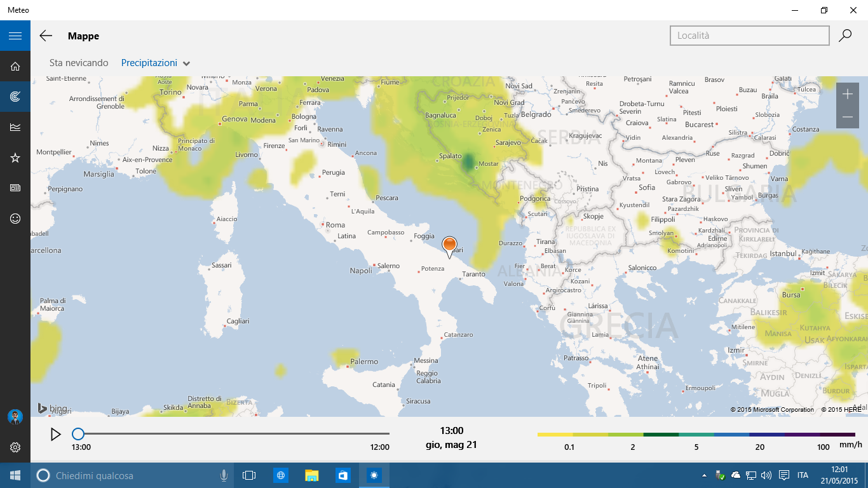868x488 pixels.
Task: Click the taskbar clock 12:01
Action: coord(839,475)
